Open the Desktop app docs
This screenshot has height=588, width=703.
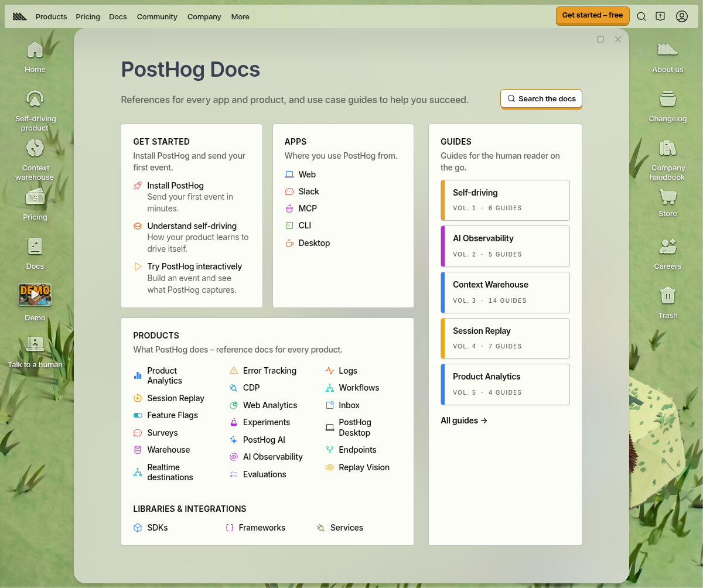click(x=308, y=243)
